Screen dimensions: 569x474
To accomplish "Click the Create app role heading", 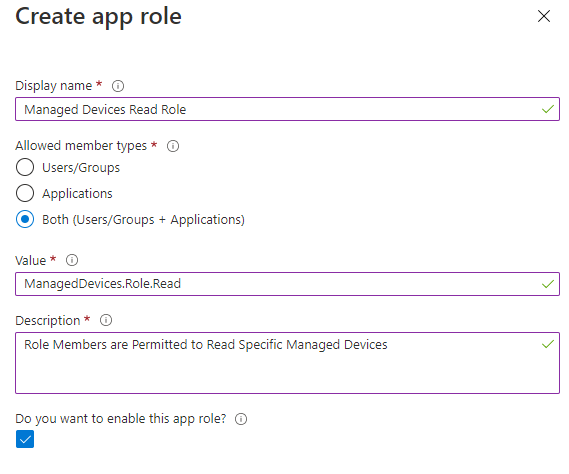I will click(98, 16).
